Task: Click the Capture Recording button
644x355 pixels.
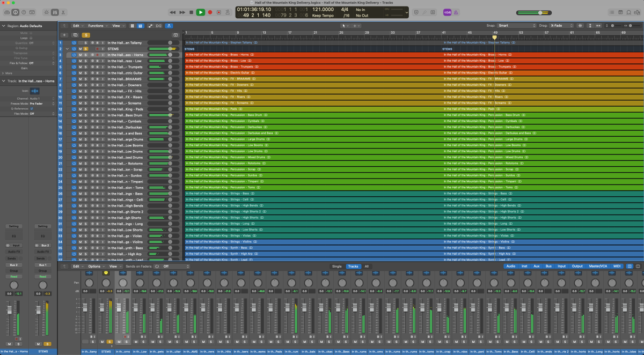Action: (x=219, y=12)
